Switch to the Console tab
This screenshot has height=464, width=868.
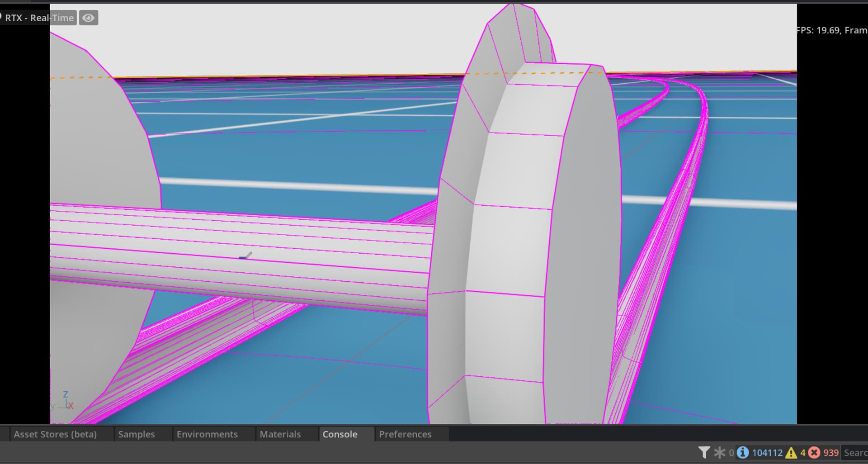coord(340,434)
